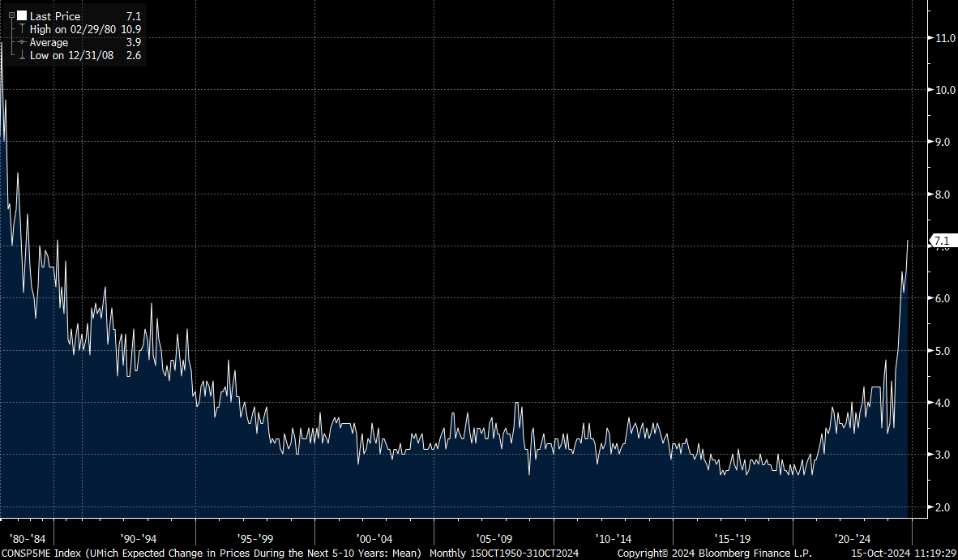958x560 pixels.
Task: Click the '95-'99 x-axis label
Action: pos(255,539)
